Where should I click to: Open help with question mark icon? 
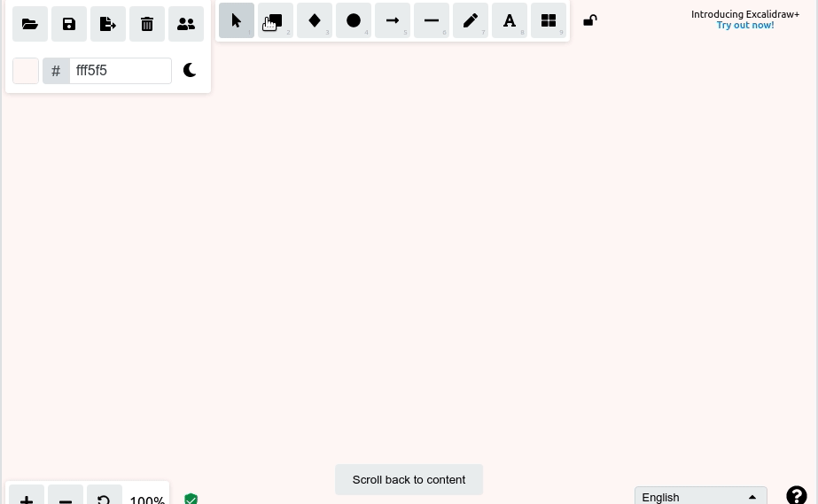[x=797, y=495]
